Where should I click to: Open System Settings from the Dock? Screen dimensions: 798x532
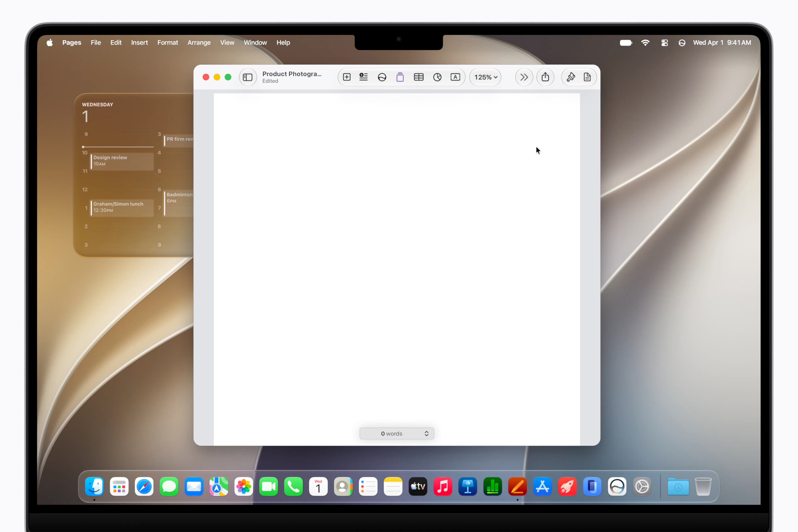coord(642,486)
